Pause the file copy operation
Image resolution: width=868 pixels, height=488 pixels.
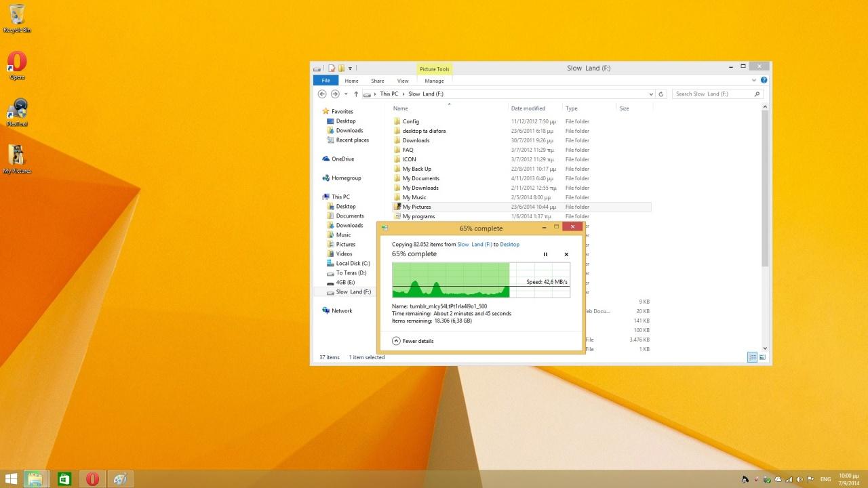[545, 255]
